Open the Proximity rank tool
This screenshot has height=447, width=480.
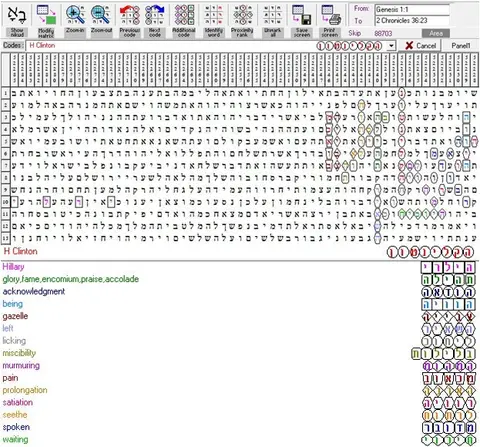pyautogui.click(x=242, y=15)
